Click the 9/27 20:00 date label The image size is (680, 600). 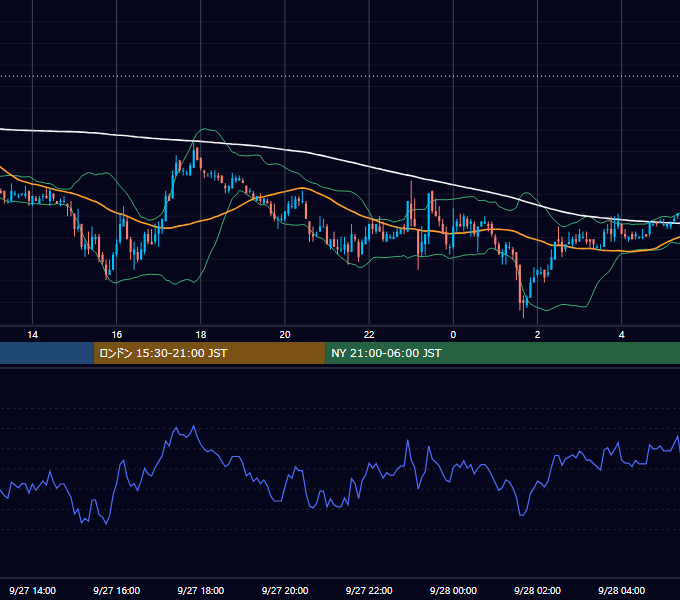pyautogui.click(x=285, y=590)
